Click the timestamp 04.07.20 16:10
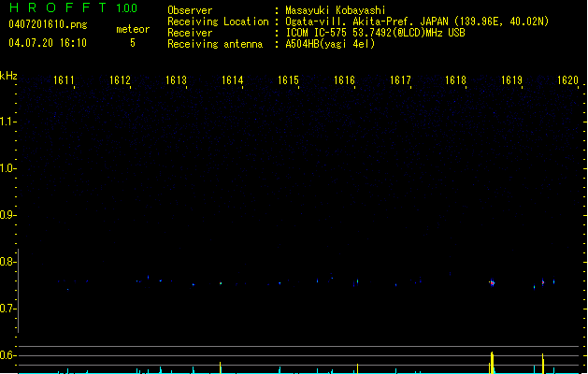588x374 pixels. click(x=48, y=43)
